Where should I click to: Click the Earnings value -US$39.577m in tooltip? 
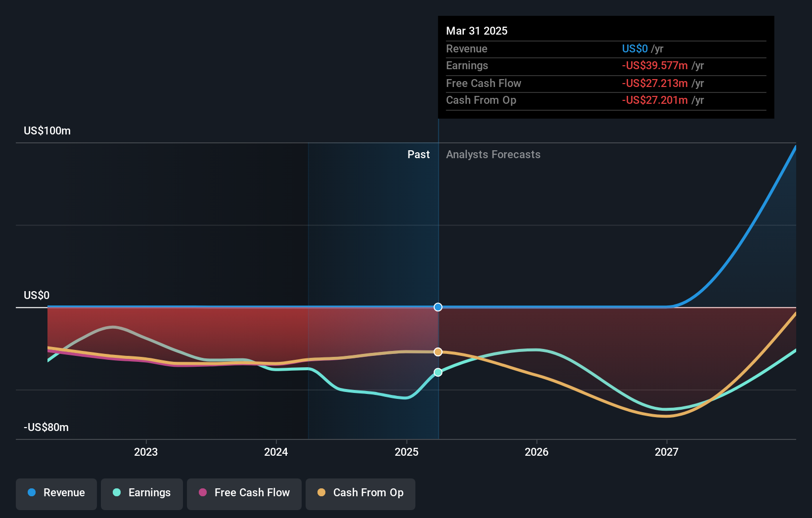tap(655, 65)
